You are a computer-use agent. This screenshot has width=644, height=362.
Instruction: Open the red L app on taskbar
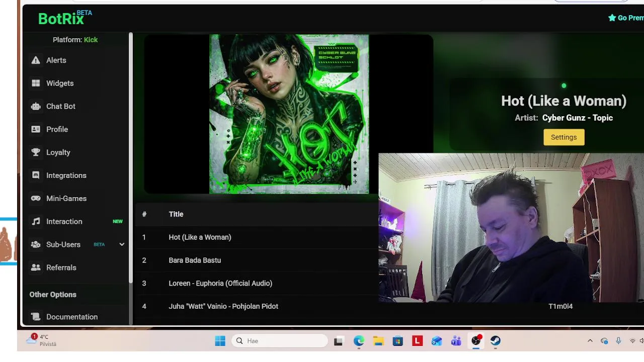point(417,341)
